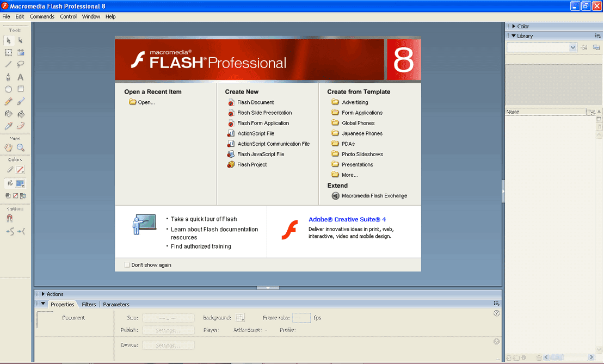The image size is (604, 364).
Task: Select the Rectangle tool
Action: click(x=21, y=89)
